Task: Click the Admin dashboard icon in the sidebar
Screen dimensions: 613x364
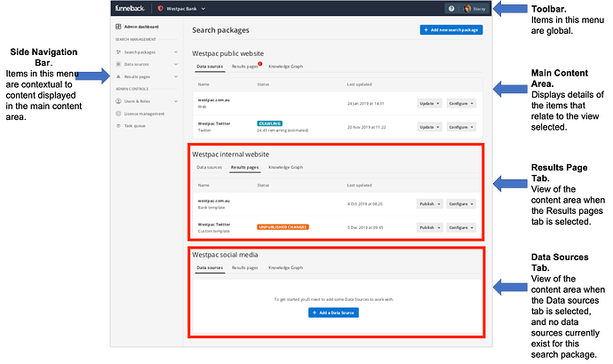Action: [119, 28]
